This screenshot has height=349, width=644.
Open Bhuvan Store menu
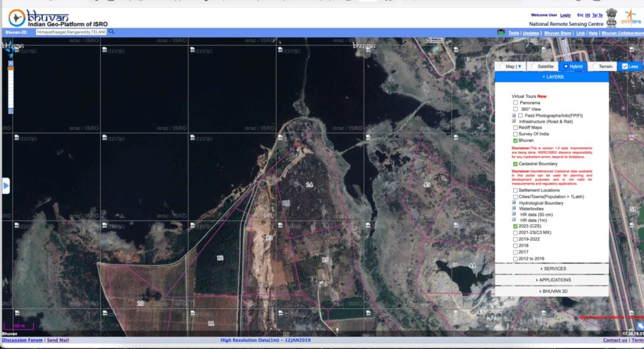[x=557, y=33]
